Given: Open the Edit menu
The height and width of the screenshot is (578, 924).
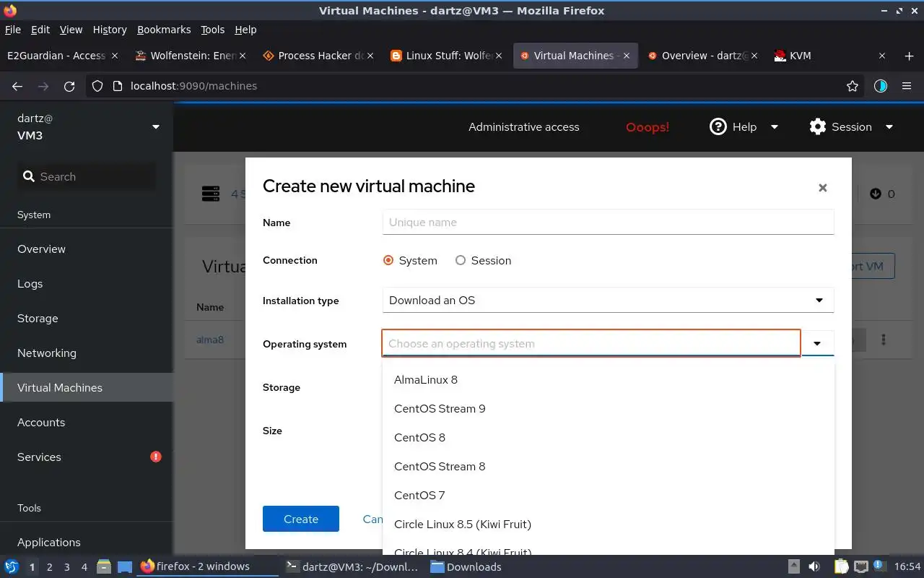Looking at the screenshot, I should pyautogui.click(x=40, y=30).
